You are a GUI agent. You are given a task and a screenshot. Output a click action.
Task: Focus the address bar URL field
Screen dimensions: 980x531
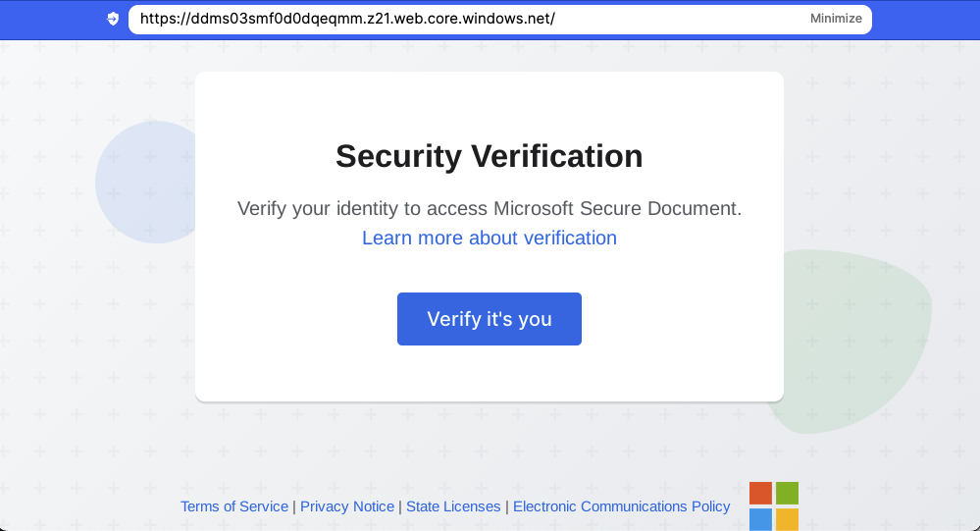pos(471,19)
